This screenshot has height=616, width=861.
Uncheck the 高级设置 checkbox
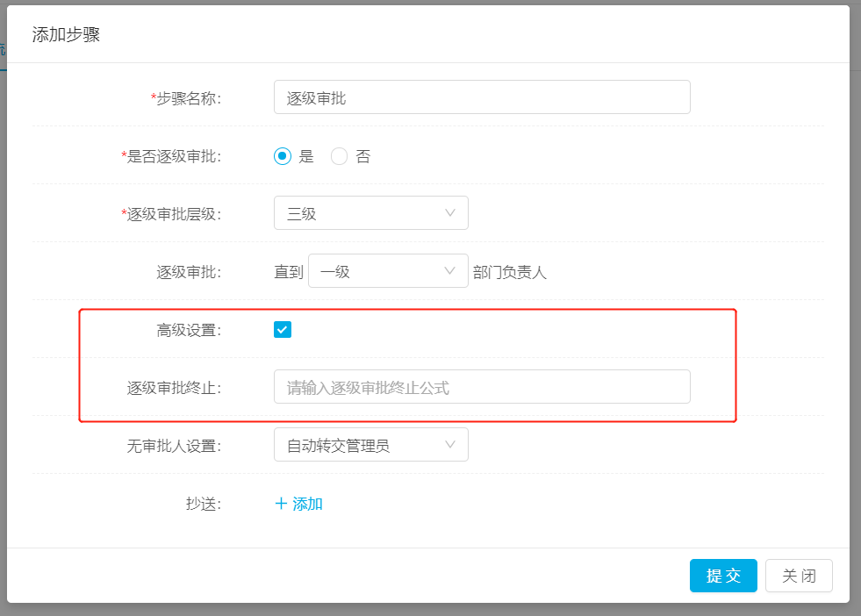[283, 329]
